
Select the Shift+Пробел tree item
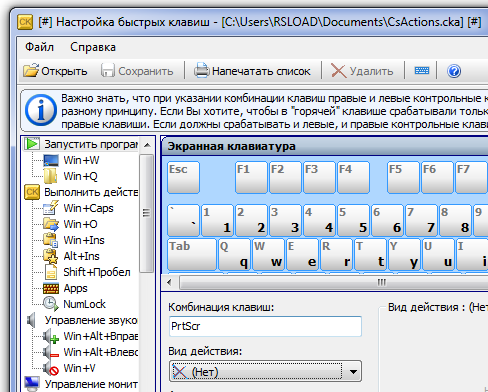pyautogui.click(x=97, y=272)
